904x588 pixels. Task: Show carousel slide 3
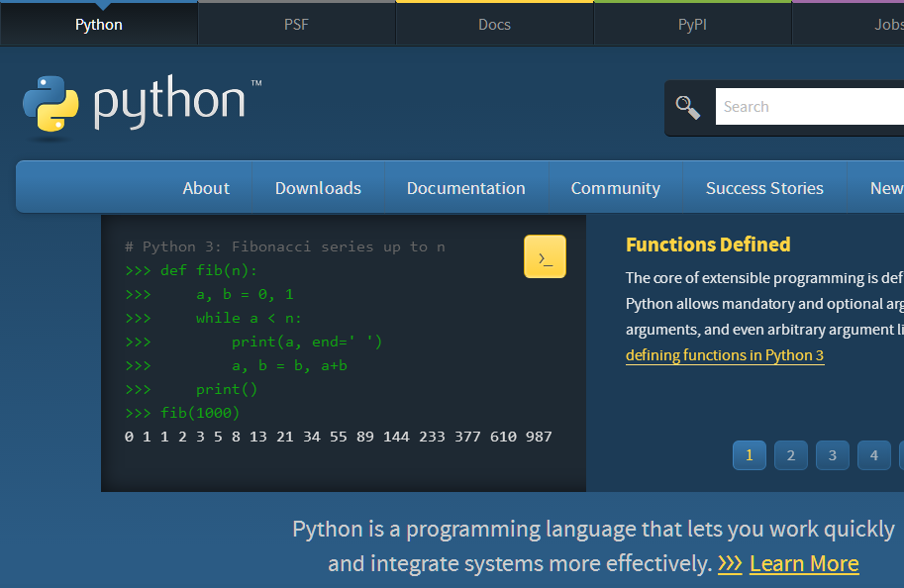click(x=833, y=455)
